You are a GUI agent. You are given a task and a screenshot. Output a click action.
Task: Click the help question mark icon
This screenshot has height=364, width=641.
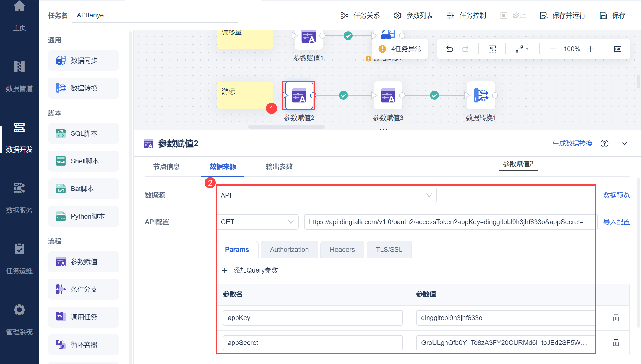604,143
